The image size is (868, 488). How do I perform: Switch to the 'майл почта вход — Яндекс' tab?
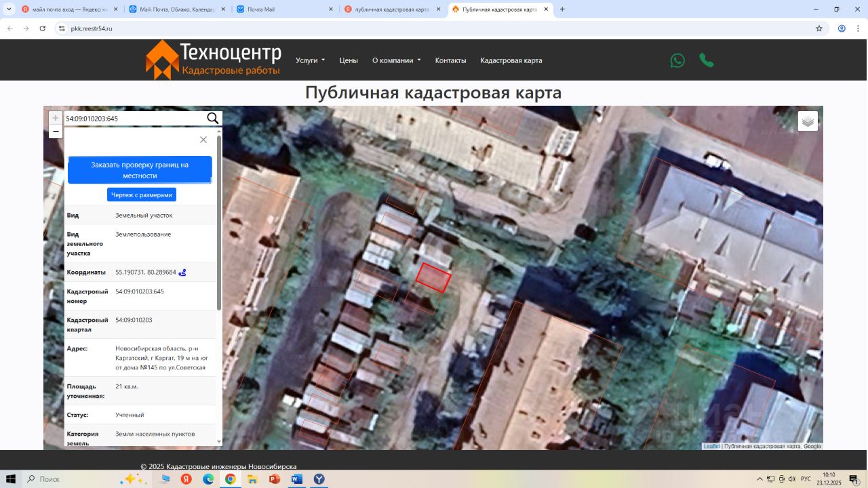69,9
